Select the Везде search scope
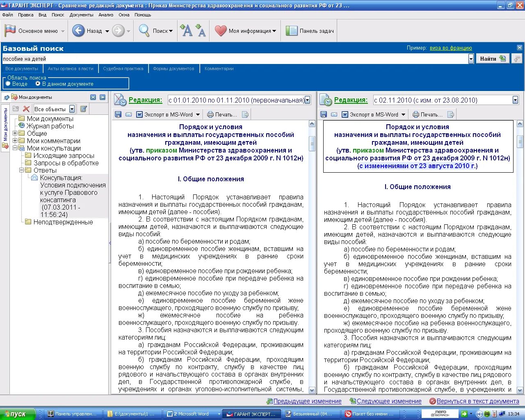 click(8, 84)
